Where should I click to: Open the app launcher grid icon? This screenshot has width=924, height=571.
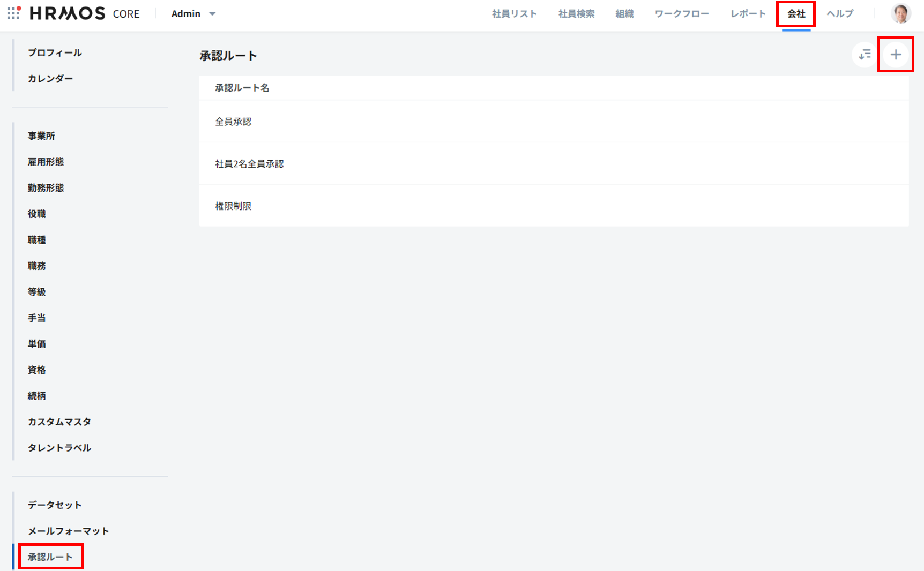click(14, 13)
